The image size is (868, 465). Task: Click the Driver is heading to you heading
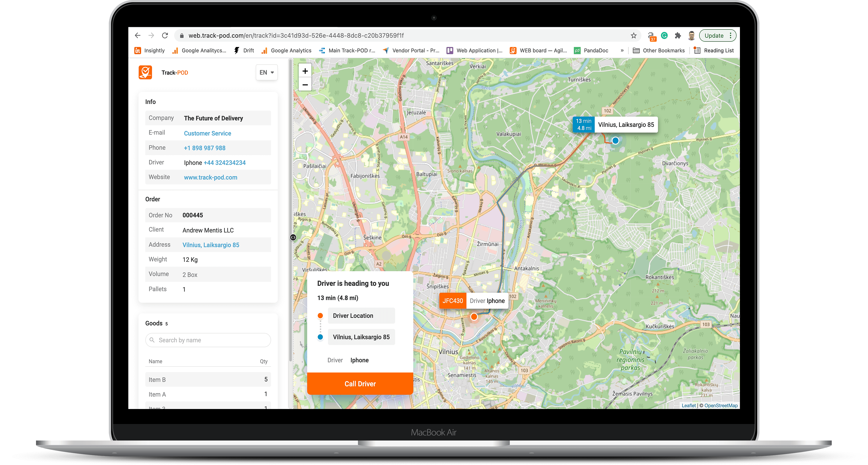(x=353, y=283)
